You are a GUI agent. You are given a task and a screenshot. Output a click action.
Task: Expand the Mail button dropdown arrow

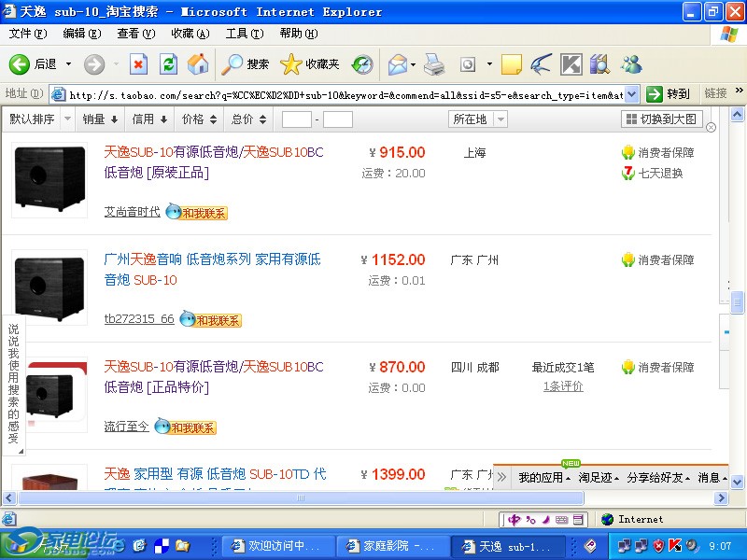click(x=413, y=64)
